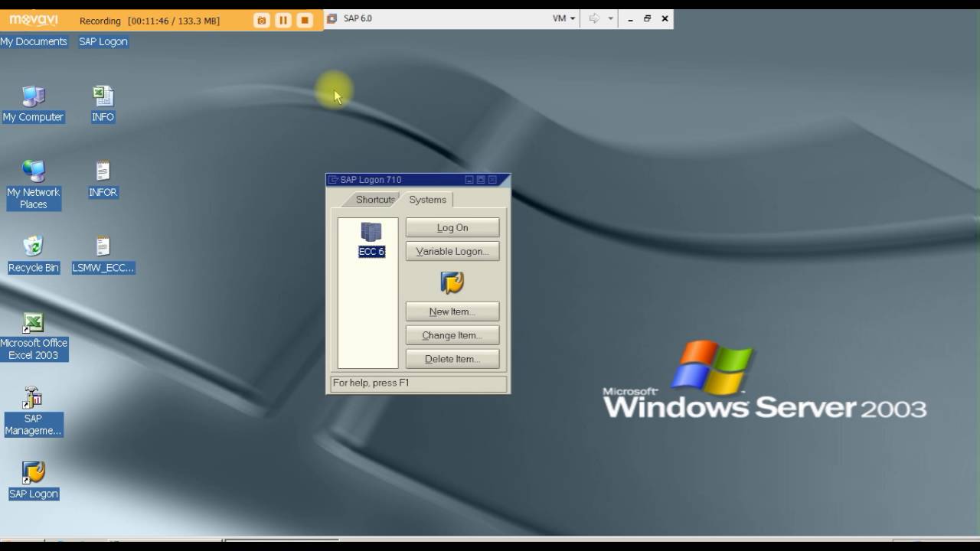Click the send arrow icon in VM toolbar
The width and height of the screenshot is (980, 551).
(x=594, y=18)
